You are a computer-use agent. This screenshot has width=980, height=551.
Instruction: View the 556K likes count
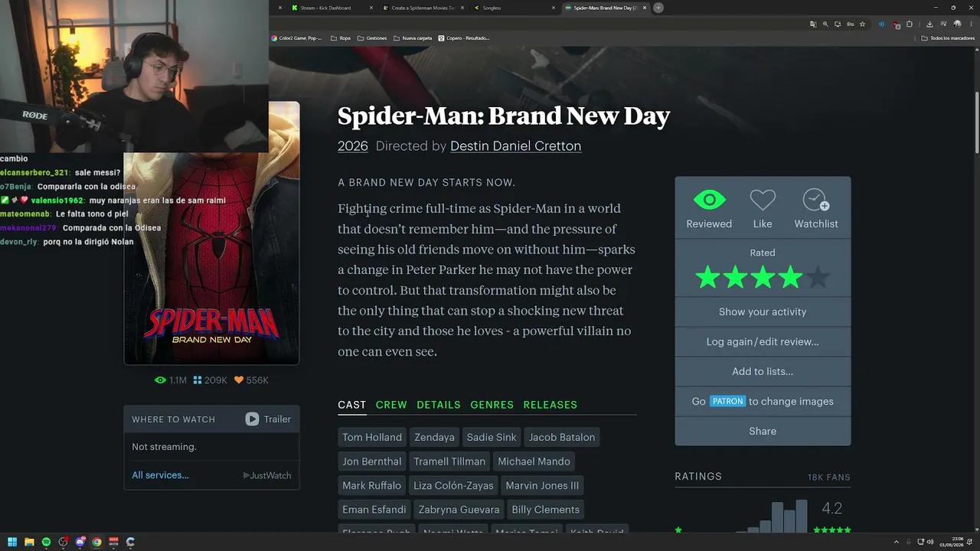251,380
